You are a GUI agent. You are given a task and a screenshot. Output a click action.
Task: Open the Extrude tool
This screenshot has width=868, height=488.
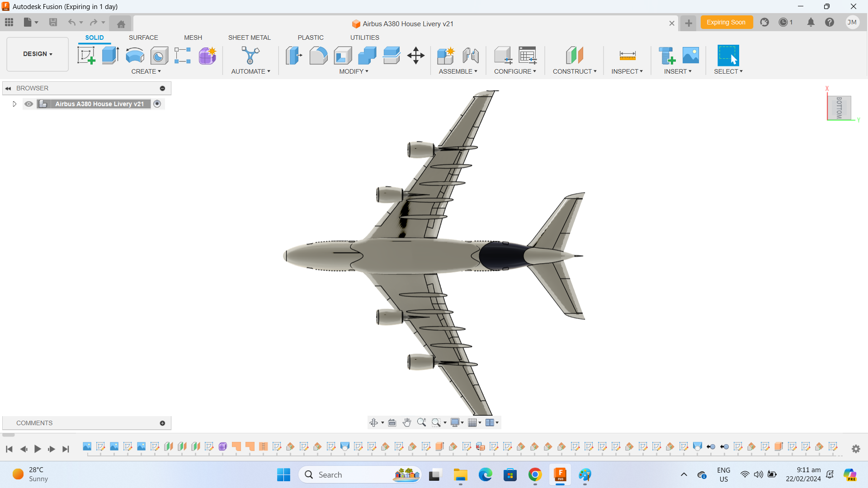(110, 55)
